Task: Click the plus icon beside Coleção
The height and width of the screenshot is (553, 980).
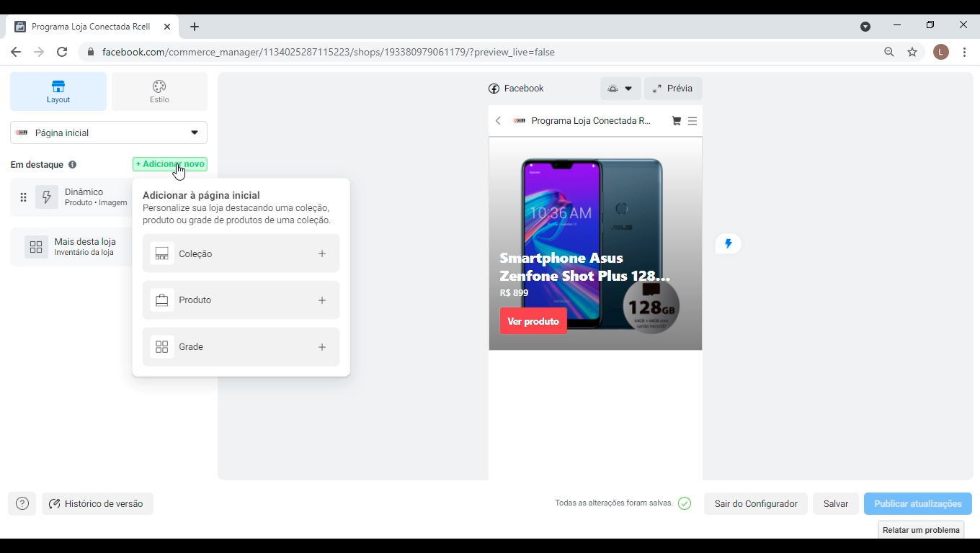Action: tap(322, 253)
